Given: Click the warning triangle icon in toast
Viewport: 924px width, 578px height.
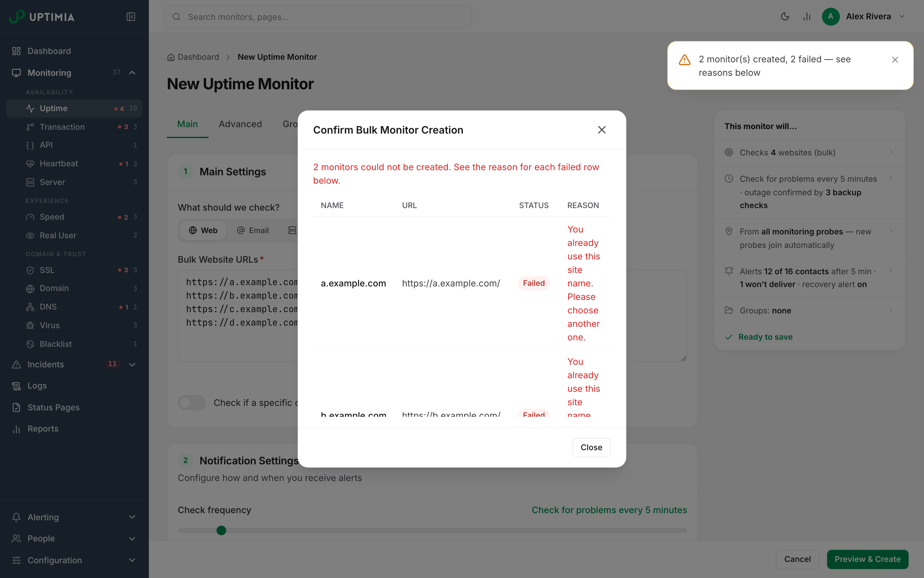Looking at the screenshot, I should (684, 60).
